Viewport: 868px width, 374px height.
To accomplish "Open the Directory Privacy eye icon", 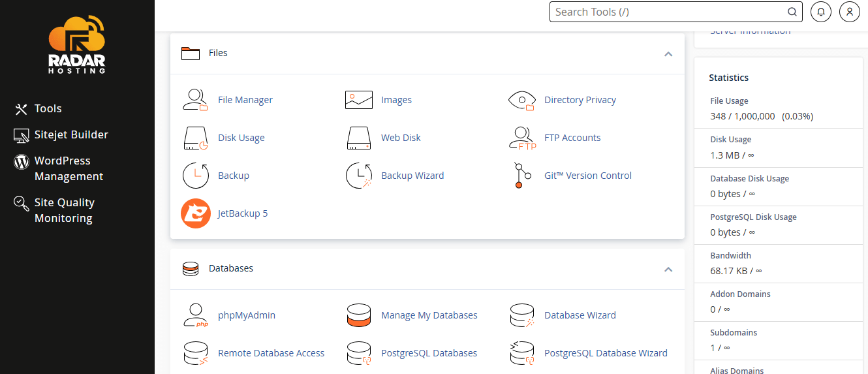I will point(521,100).
